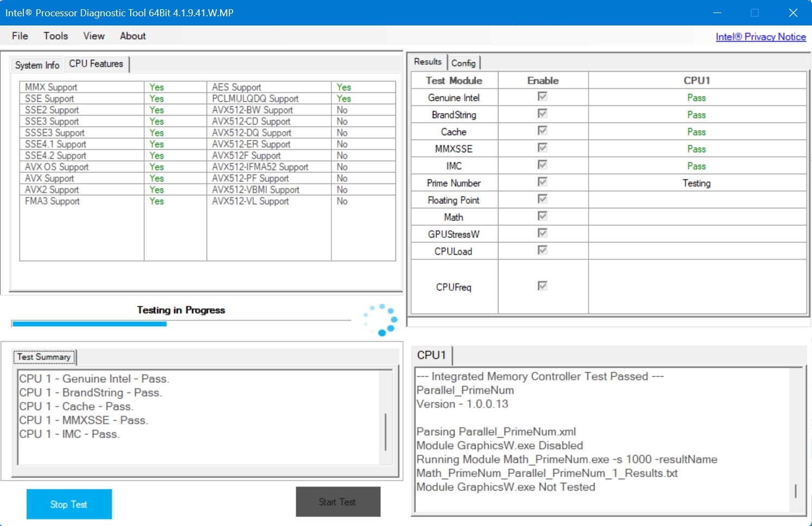Click the Genuine Intel Pass result
Image resolution: width=812 pixels, height=526 pixels.
[x=696, y=98]
